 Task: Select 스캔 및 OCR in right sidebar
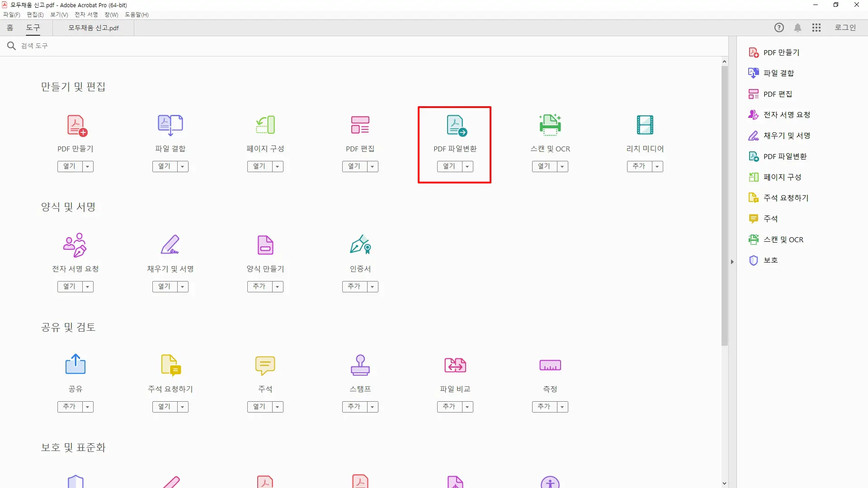pos(776,239)
